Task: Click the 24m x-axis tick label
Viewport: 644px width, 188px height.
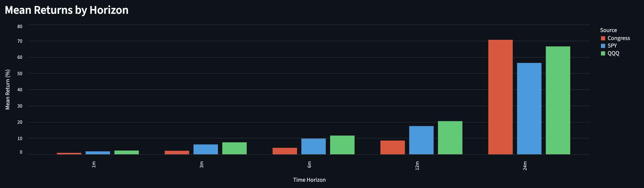Action: point(525,166)
